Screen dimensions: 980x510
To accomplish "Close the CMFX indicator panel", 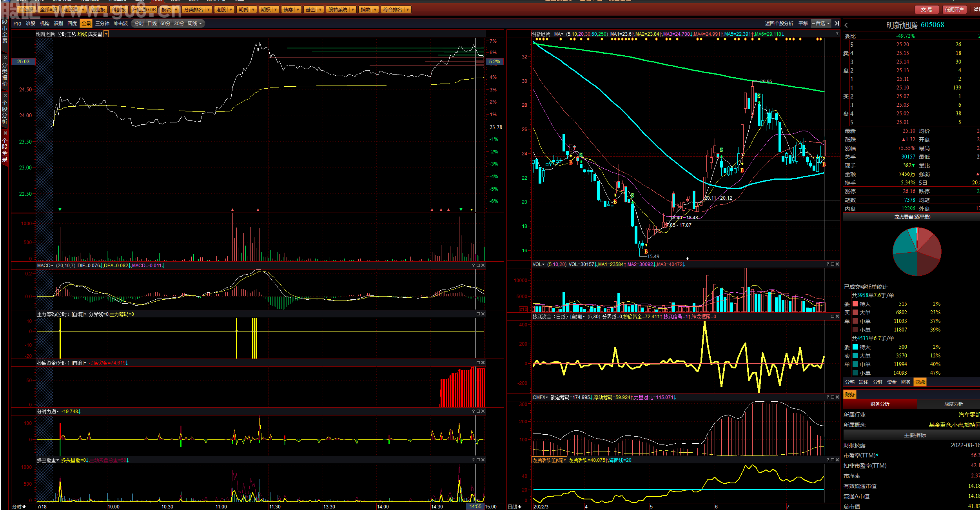I will (837, 397).
